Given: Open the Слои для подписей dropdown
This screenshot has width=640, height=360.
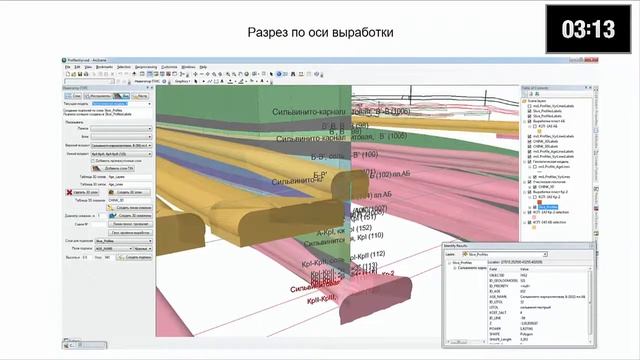Looking at the screenshot, I should click(x=124, y=241).
